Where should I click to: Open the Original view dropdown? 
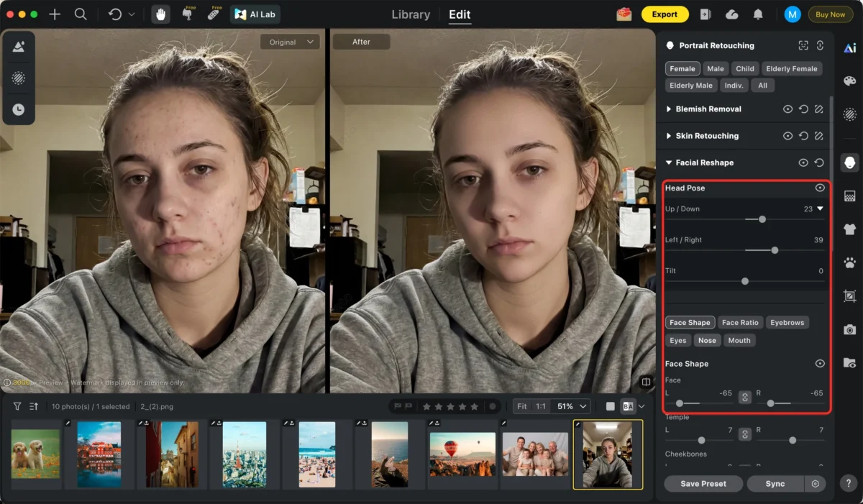pyautogui.click(x=290, y=42)
